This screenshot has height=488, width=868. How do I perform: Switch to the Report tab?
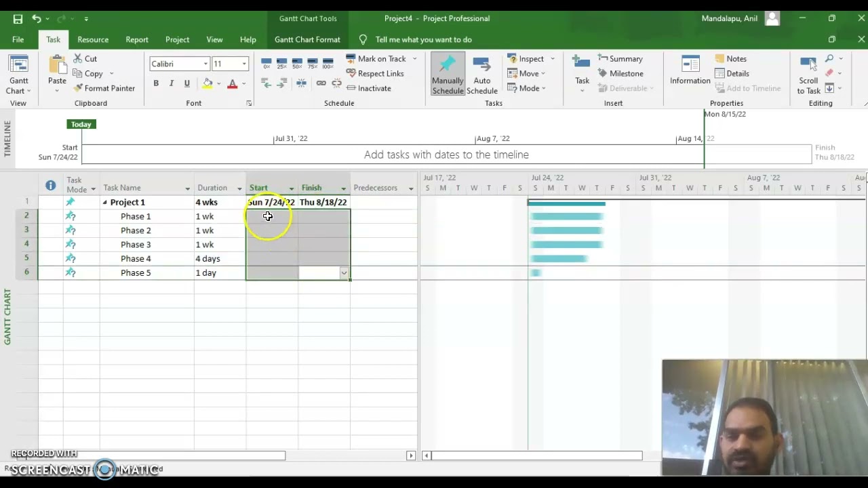pos(136,39)
